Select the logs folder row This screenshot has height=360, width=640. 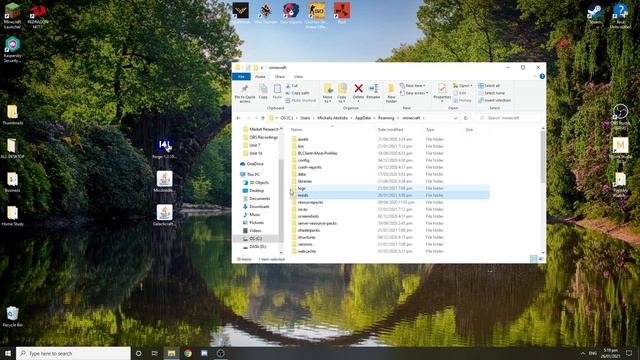click(x=390, y=188)
